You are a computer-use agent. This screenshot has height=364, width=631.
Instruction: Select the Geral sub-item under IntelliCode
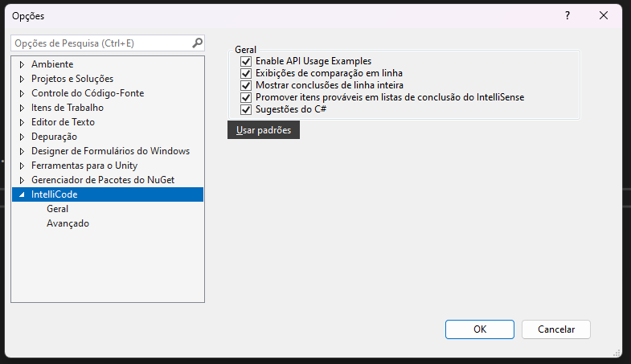click(58, 209)
